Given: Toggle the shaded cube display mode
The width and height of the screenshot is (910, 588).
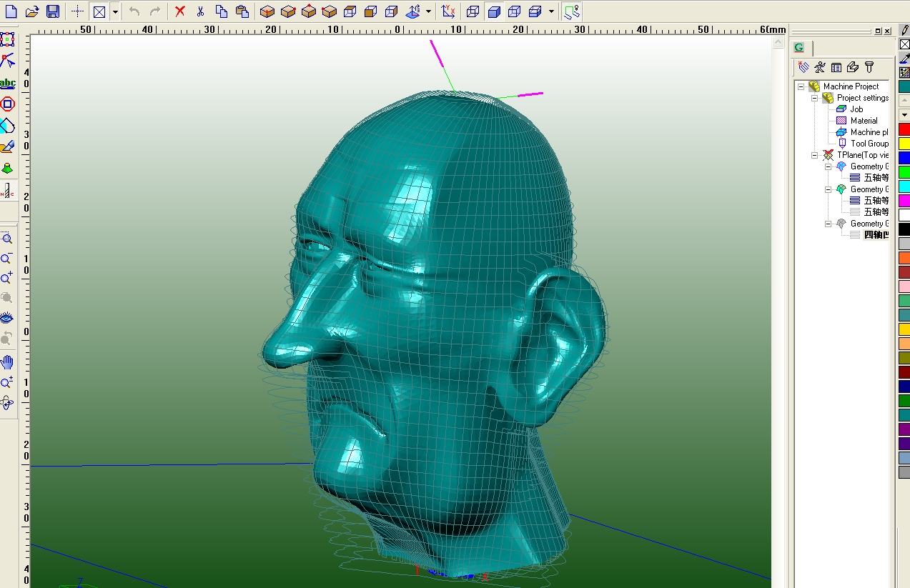Looking at the screenshot, I should [x=494, y=11].
